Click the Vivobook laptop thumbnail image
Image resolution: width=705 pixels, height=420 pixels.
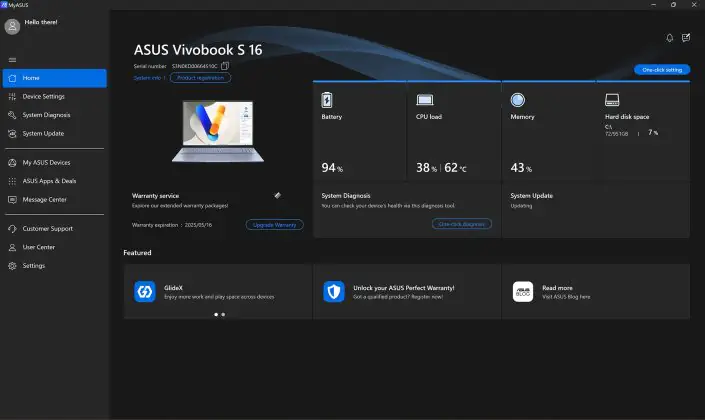(218, 131)
